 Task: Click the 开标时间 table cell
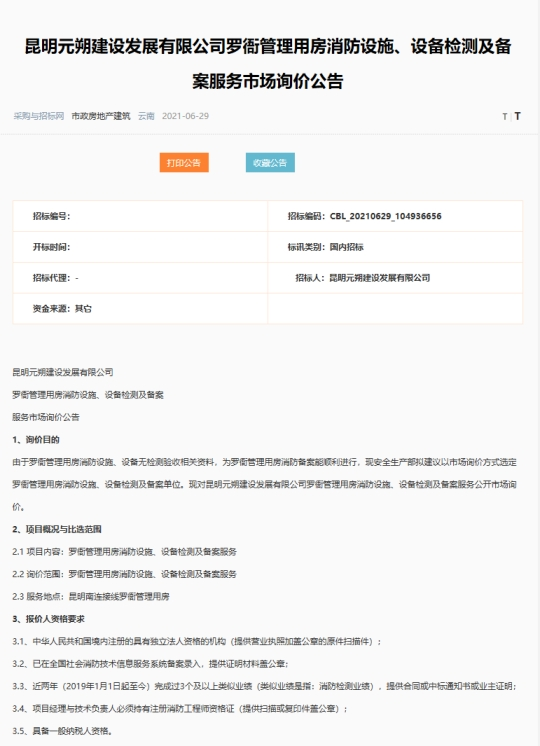point(140,247)
